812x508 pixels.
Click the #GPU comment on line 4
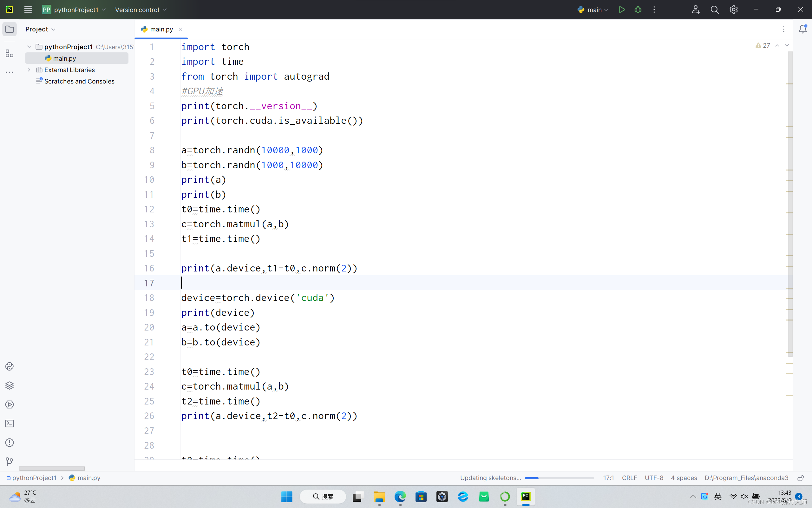coord(202,91)
